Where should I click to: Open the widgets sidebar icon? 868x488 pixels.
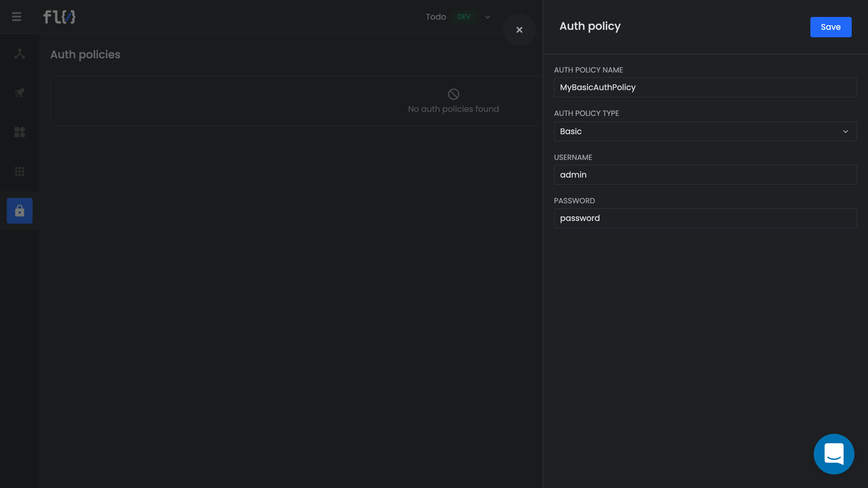coord(20,132)
